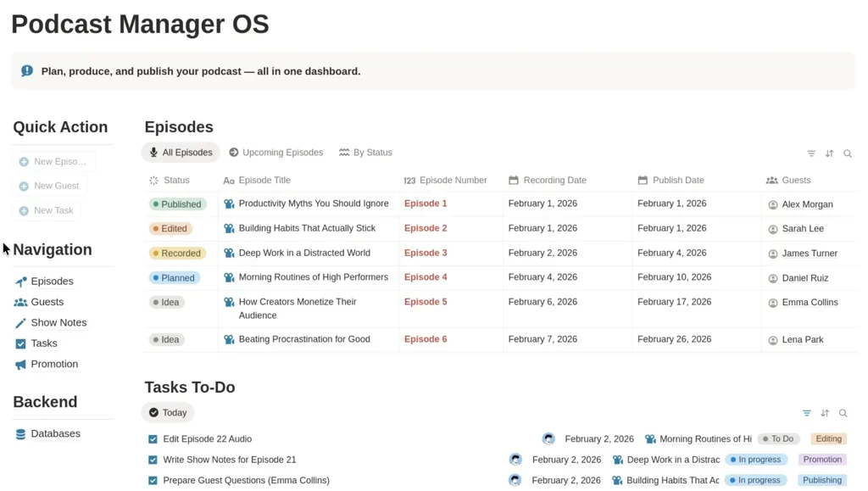Click the assignee avatar on Prepare Guest Questions row

point(515,480)
